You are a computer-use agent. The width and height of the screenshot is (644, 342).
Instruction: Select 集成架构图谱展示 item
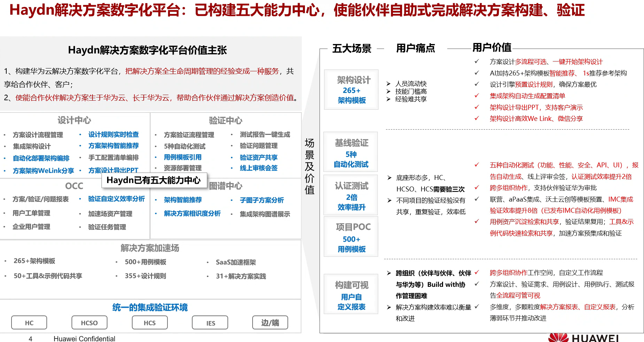pyautogui.click(x=265, y=214)
